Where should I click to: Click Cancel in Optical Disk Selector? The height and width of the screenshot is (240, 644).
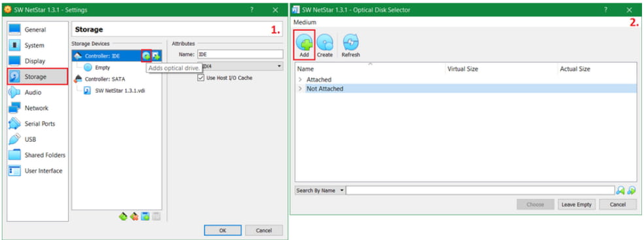tap(618, 204)
